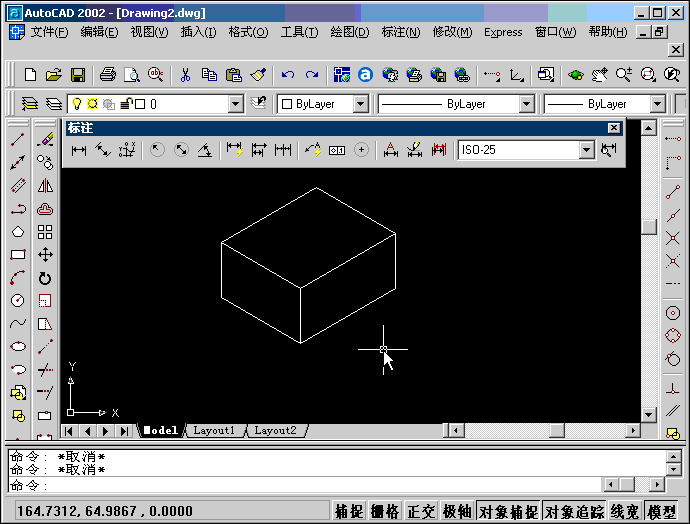Image resolution: width=690 pixels, height=524 pixels.
Task: Open the 绘图(D) menu
Action: coord(350,32)
